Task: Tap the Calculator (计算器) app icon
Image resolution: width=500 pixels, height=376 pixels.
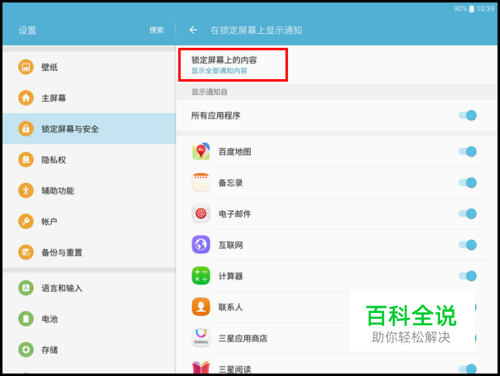Action: (201, 276)
